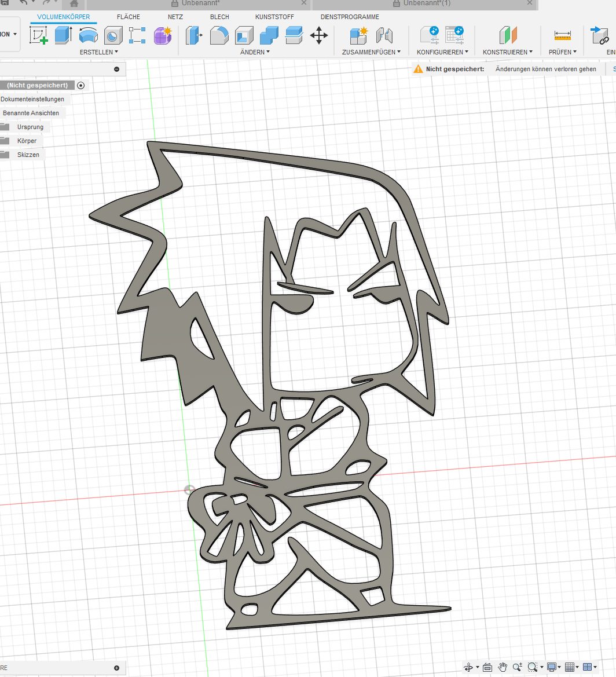This screenshot has width=616, height=677.
Task: Select the Rectangular Pattern tool icon
Action: [x=137, y=35]
